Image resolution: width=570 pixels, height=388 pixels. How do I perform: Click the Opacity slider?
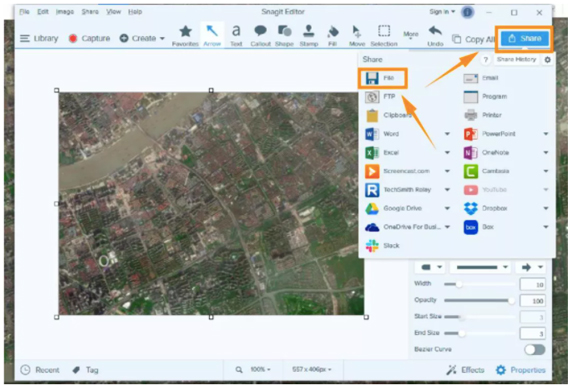point(479,300)
